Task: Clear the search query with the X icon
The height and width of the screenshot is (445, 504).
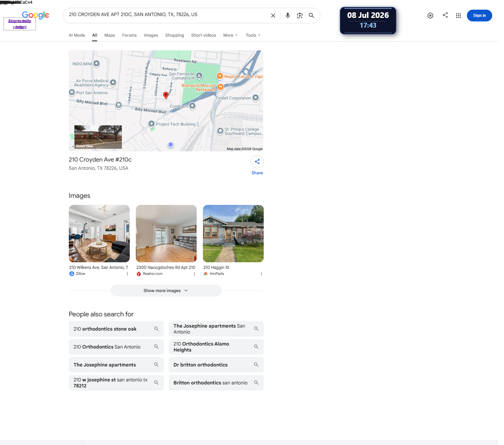Action: [273, 16]
